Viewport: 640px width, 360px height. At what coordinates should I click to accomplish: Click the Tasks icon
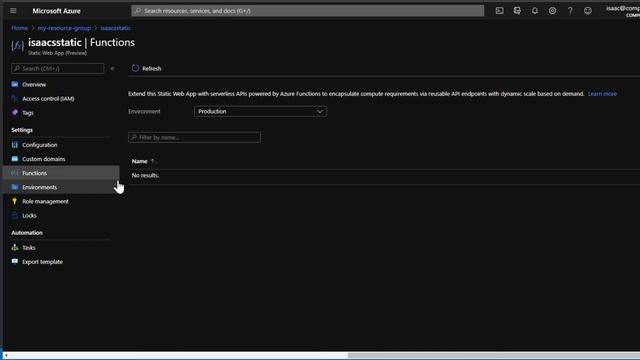[x=15, y=247]
